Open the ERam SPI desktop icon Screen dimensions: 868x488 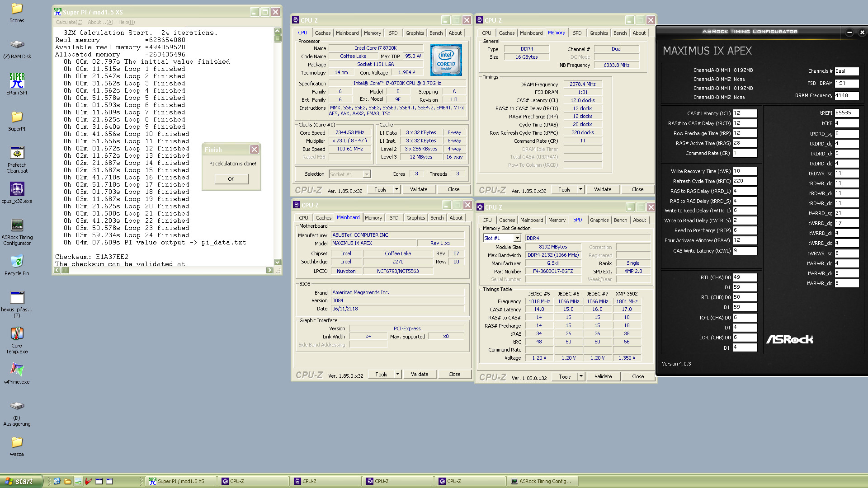17,81
